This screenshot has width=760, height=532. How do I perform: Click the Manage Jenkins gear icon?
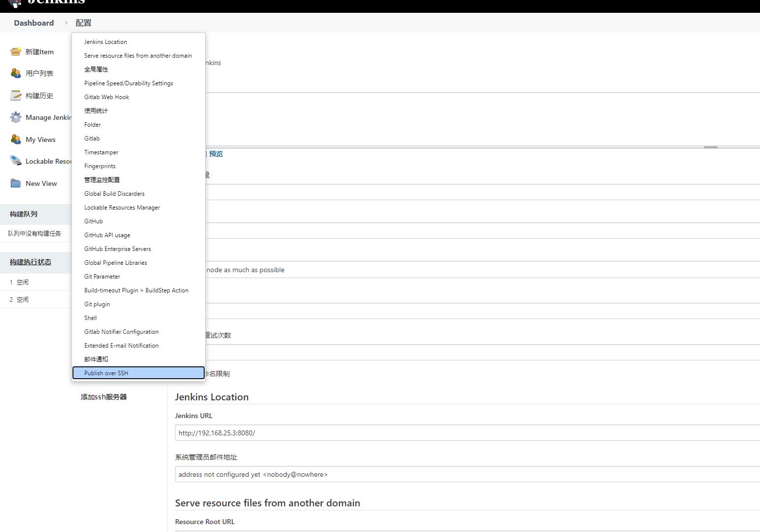pos(16,117)
